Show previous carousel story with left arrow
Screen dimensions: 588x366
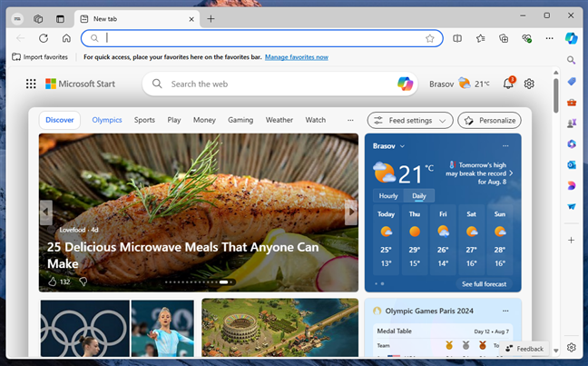point(45,213)
